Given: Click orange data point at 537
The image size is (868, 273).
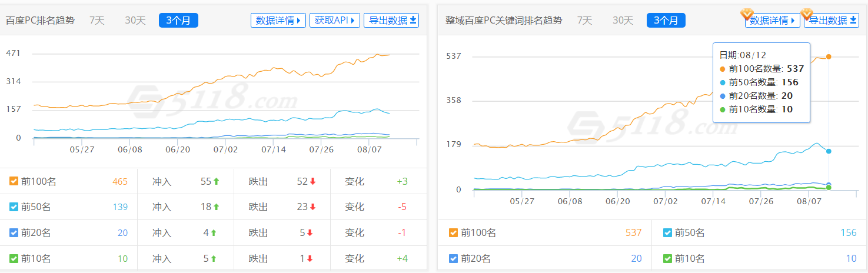Looking at the screenshot, I should pos(829,56).
